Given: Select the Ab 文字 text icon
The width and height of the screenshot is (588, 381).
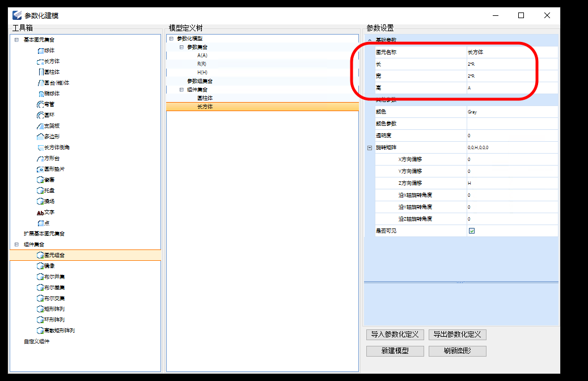Looking at the screenshot, I should click(x=40, y=213).
